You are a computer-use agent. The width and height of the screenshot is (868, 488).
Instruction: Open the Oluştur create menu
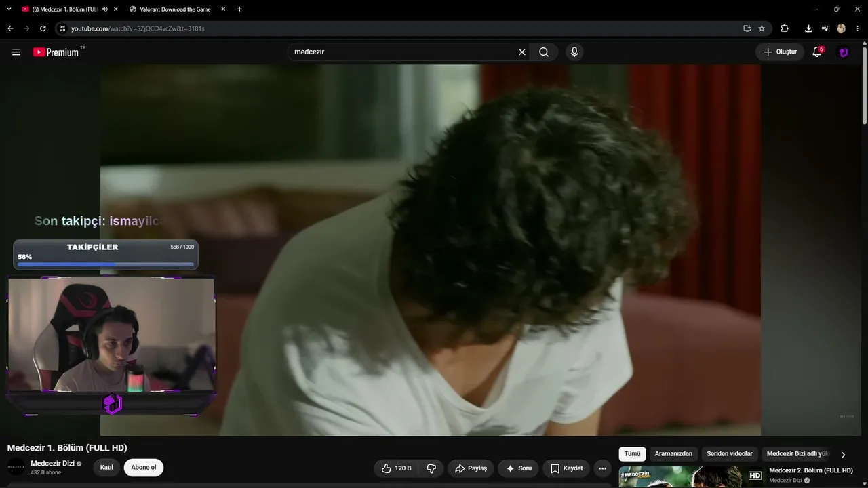point(780,52)
